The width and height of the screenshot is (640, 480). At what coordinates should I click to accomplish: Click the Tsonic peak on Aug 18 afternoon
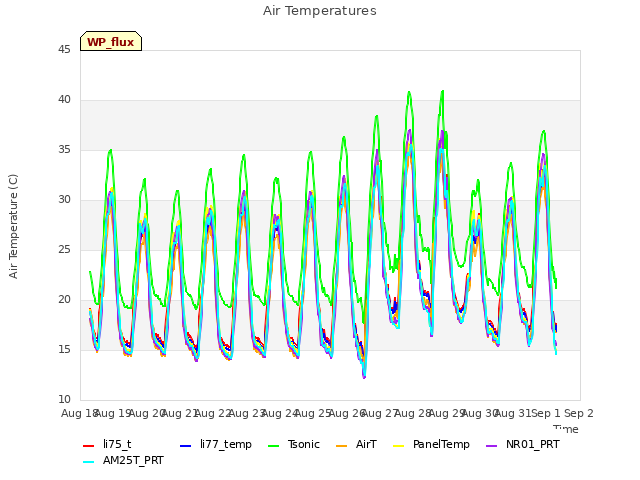[110, 150]
